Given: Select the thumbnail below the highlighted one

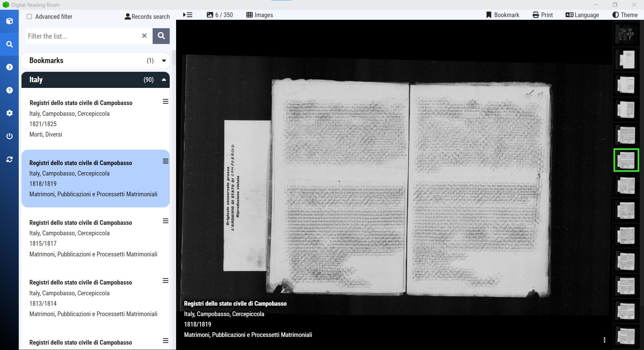Looking at the screenshot, I should click(626, 186).
